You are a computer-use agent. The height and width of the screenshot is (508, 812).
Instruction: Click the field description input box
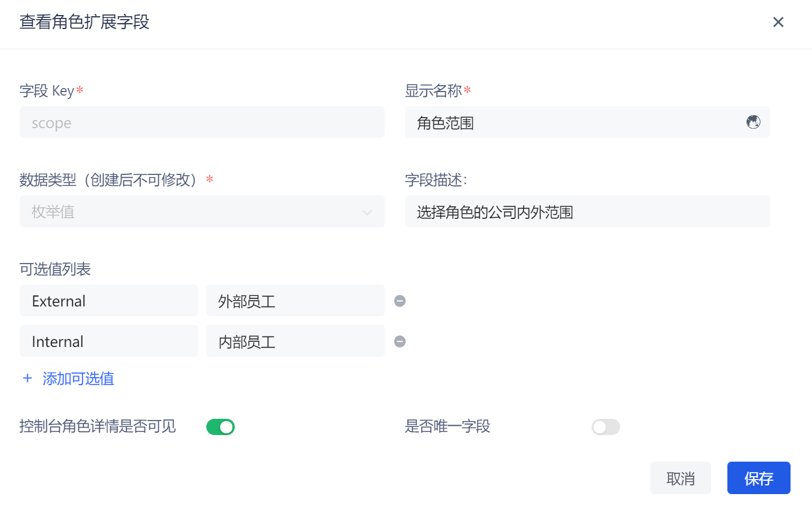point(587,212)
